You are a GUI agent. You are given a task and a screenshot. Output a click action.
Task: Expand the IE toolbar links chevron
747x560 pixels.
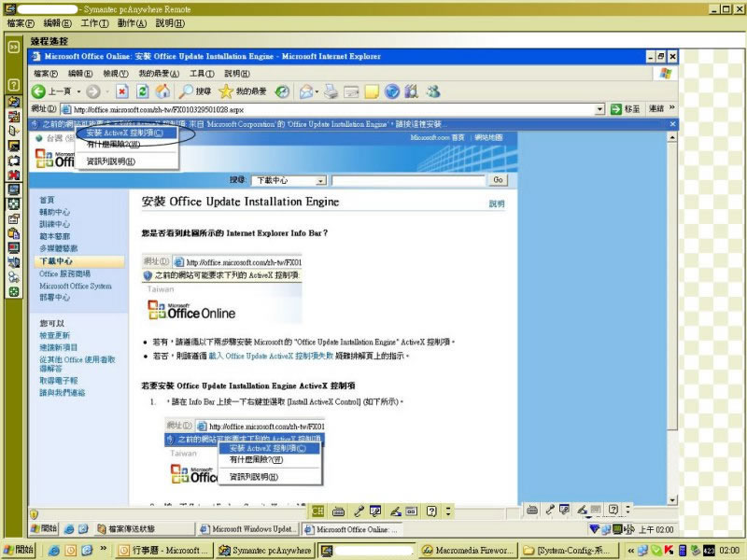pyautogui.click(x=672, y=108)
